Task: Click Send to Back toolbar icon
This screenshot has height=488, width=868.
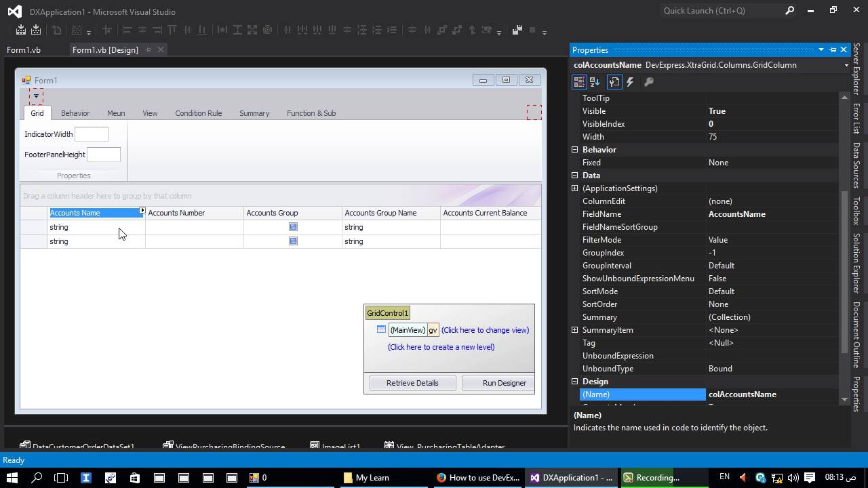Action: (x=457, y=30)
